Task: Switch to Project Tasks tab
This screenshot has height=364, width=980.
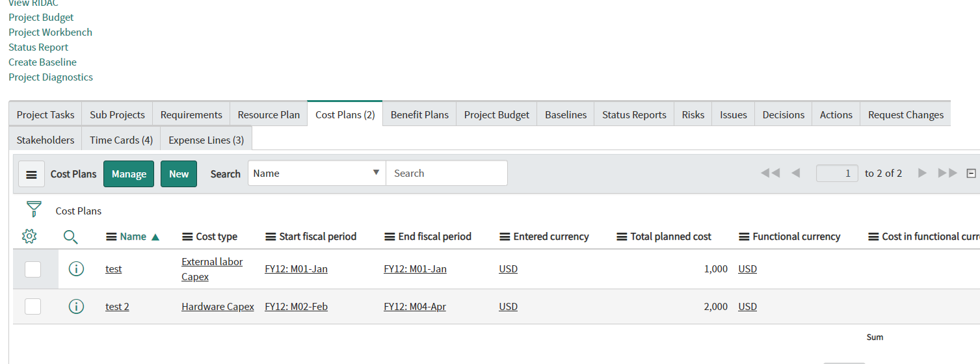Action: coord(46,115)
